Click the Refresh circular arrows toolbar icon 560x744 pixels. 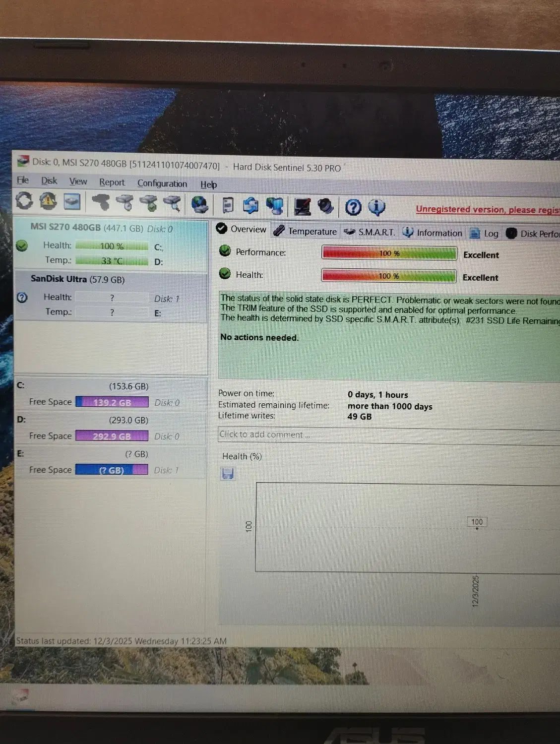click(x=24, y=200)
